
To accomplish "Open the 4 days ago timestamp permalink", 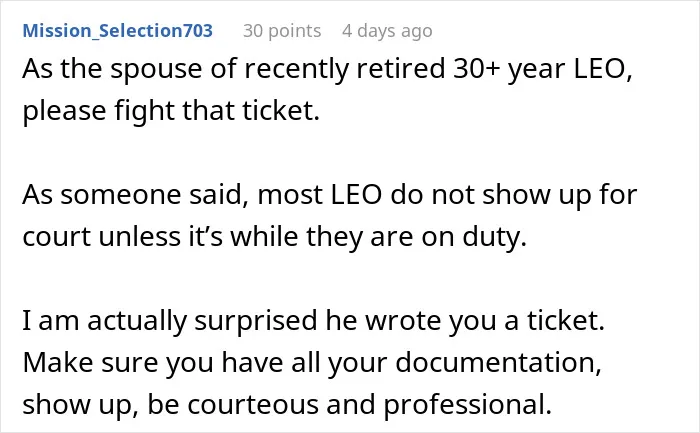I will pos(387,31).
